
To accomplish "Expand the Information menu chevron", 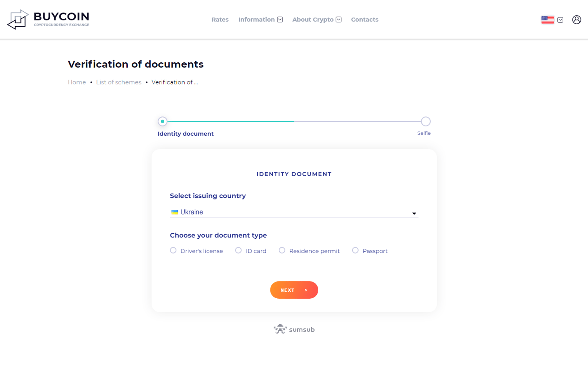I will (280, 20).
